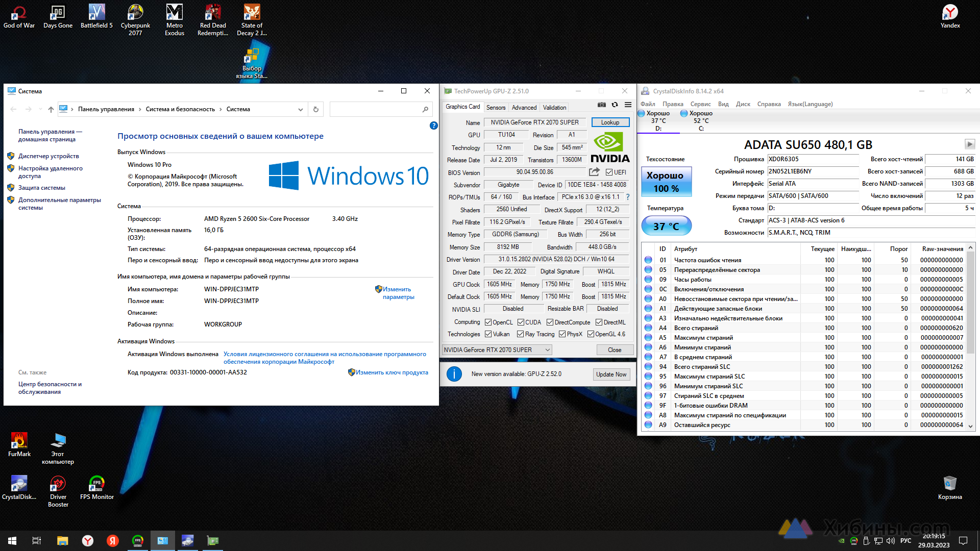Open GPU-Z hamburger menu icon
Screen dimensions: 980x551
[628, 105]
